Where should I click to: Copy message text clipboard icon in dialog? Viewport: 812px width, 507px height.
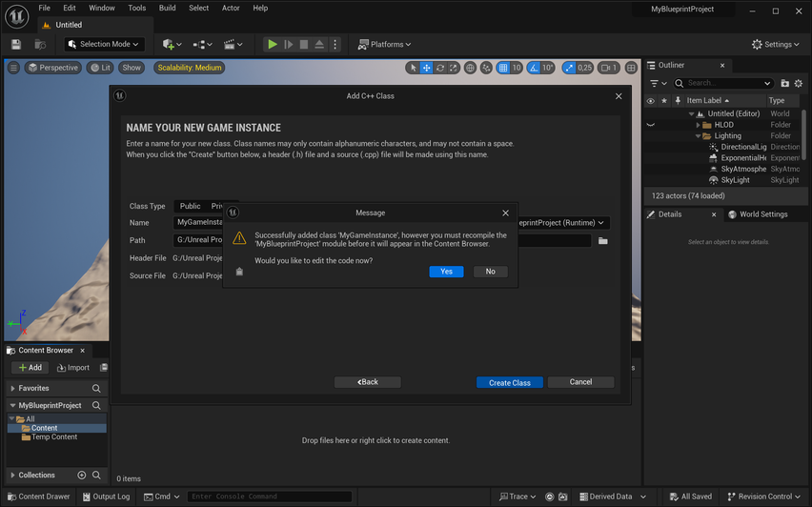[x=239, y=272]
